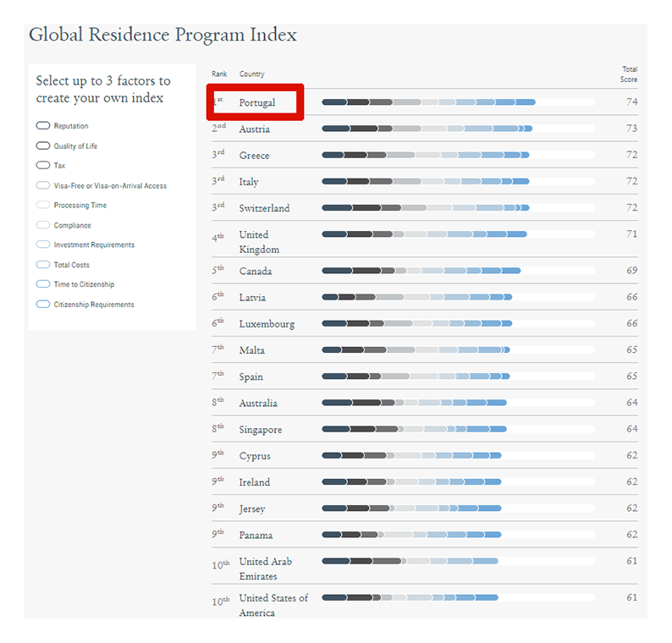Click the Switzerland country name
This screenshot has width=672, height=643.
[264, 208]
